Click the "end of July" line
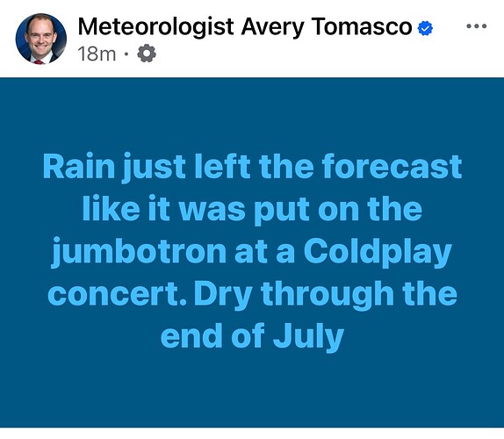The width and height of the screenshot is (504, 439). point(252,337)
